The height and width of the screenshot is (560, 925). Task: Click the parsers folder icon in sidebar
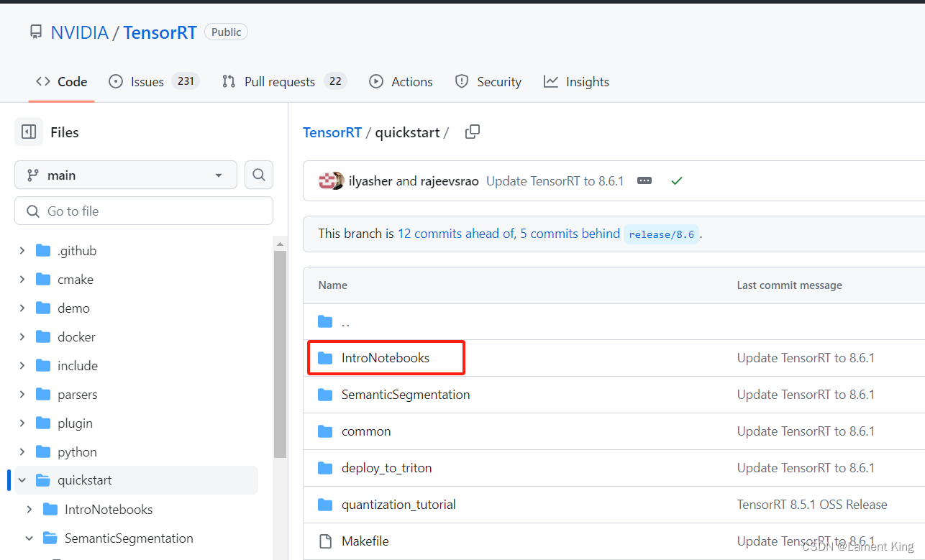(43, 395)
